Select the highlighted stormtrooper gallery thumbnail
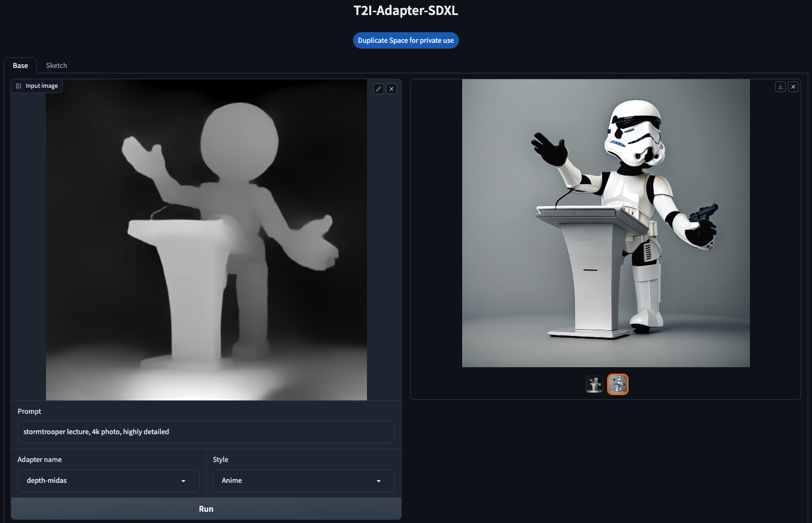This screenshot has width=812, height=523. tap(618, 384)
